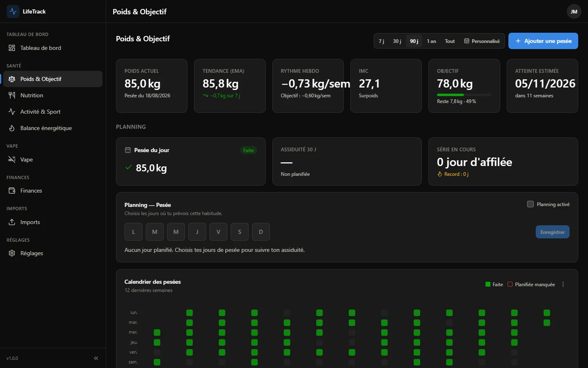
Task: Toggle the L (lundi) day button
Action: pyautogui.click(x=134, y=232)
